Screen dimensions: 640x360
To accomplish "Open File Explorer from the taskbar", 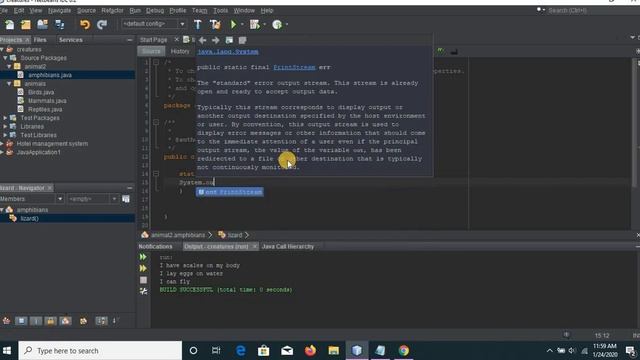I will click(333, 351).
